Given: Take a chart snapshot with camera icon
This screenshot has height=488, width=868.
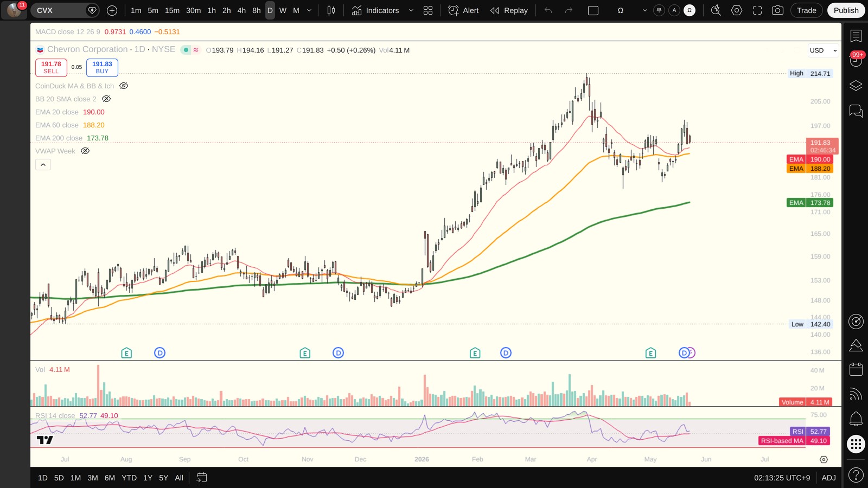Looking at the screenshot, I should [x=777, y=10].
